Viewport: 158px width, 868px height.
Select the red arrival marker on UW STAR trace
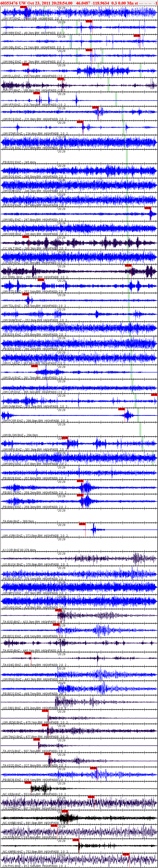coord(80,122)
